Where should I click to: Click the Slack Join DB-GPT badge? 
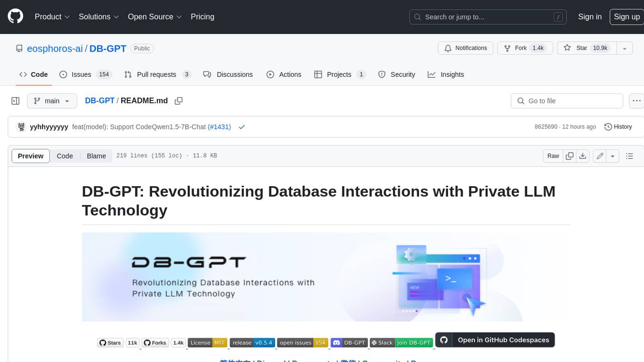coord(402,343)
